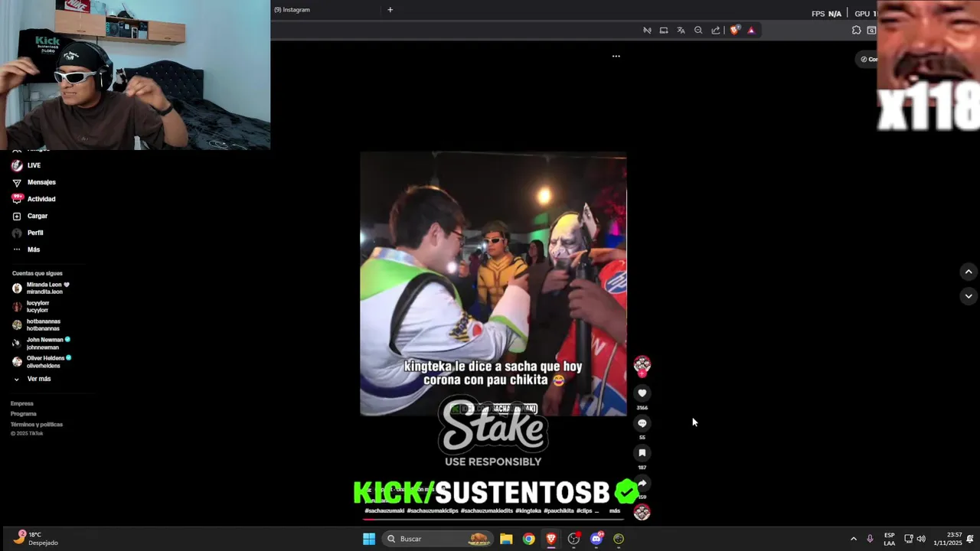Screen dimensions: 980x551
Task: Open lucyylorr followed account
Action: 31,306
